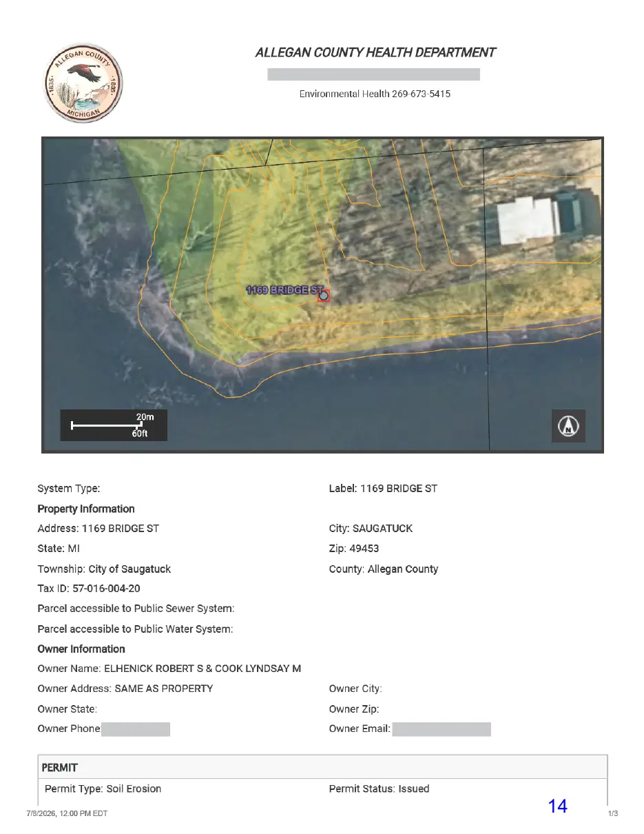644x834 pixels.
Task: Click the 20m / 60ft map scale bar
Action: pos(114,425)
